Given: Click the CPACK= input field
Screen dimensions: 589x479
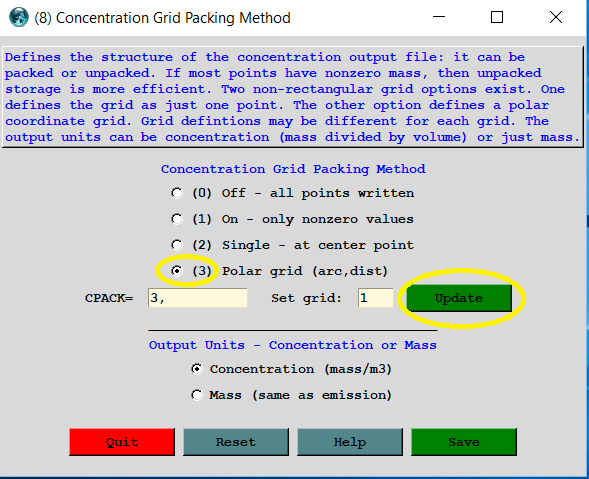Looking at the screenshot, I should [198, 298].
